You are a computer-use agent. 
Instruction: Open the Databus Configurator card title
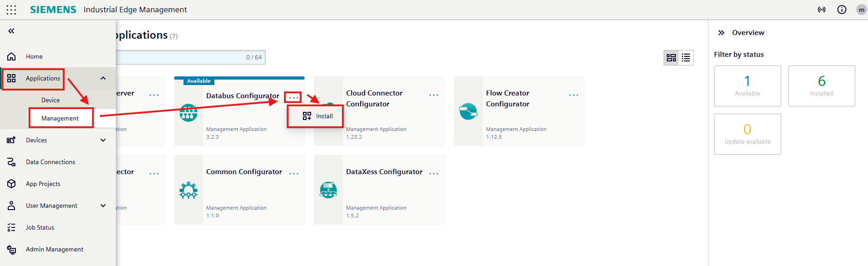click(243, 95)
